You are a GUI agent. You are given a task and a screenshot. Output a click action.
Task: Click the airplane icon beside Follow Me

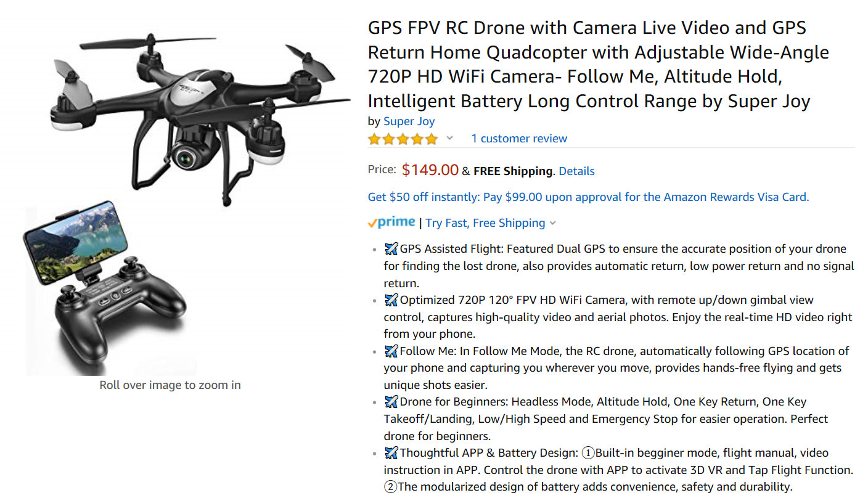391,351
